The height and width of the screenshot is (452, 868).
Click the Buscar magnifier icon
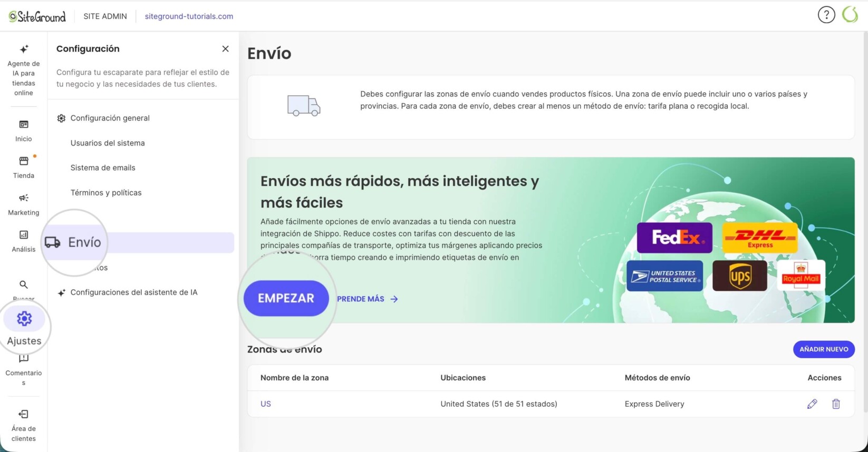click(x=24, y=284)
